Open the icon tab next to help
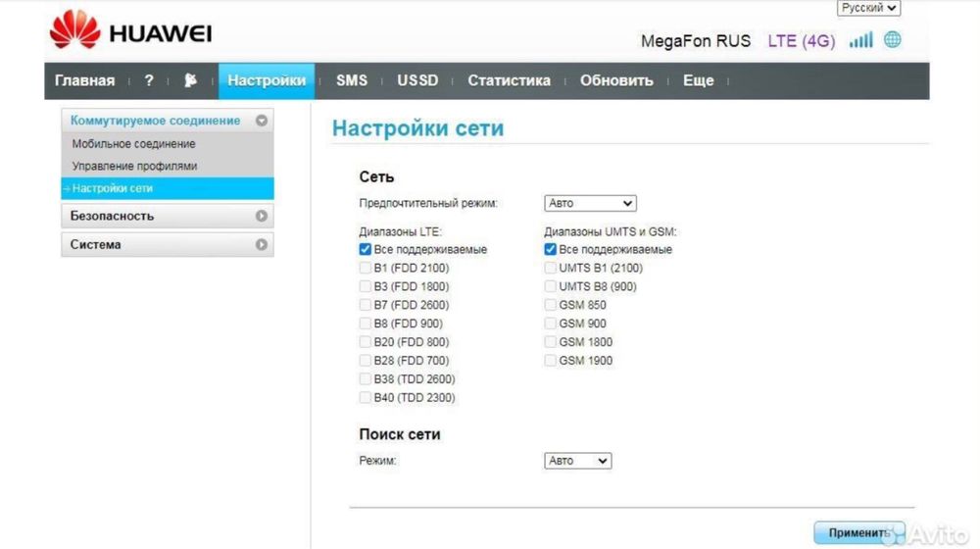 (x=191, y=80)
